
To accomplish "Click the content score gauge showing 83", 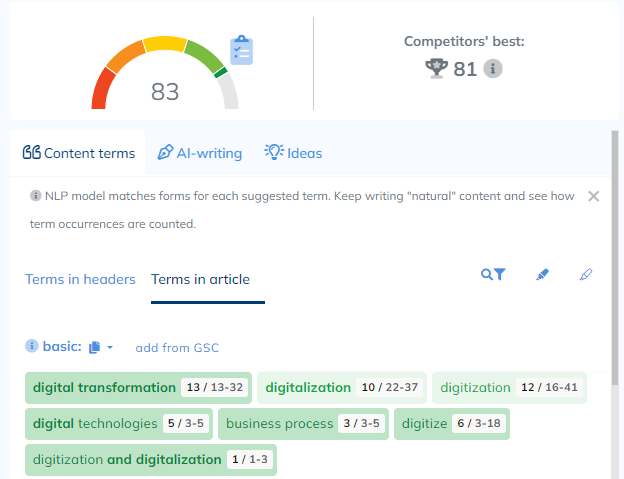I will [165, 73].
